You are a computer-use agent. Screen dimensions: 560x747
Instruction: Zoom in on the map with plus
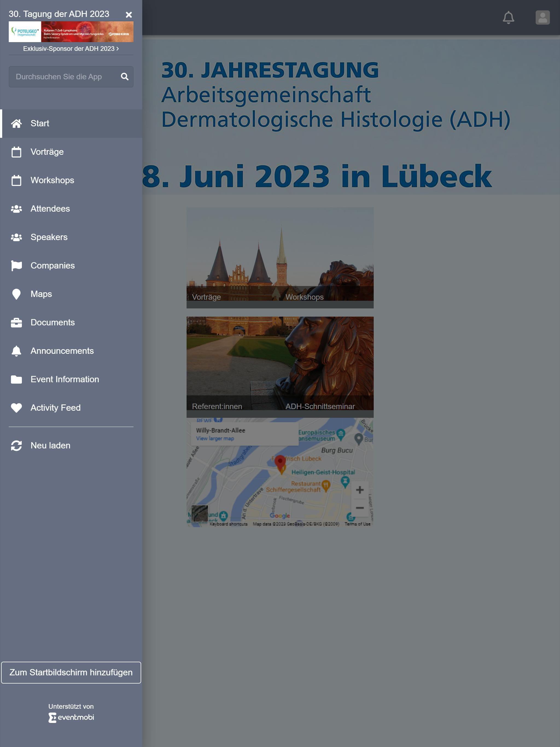(360, 490)
